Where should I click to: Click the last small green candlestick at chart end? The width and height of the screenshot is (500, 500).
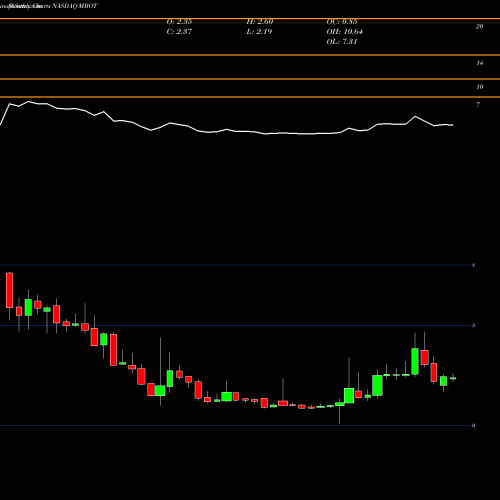coord(453,378)
